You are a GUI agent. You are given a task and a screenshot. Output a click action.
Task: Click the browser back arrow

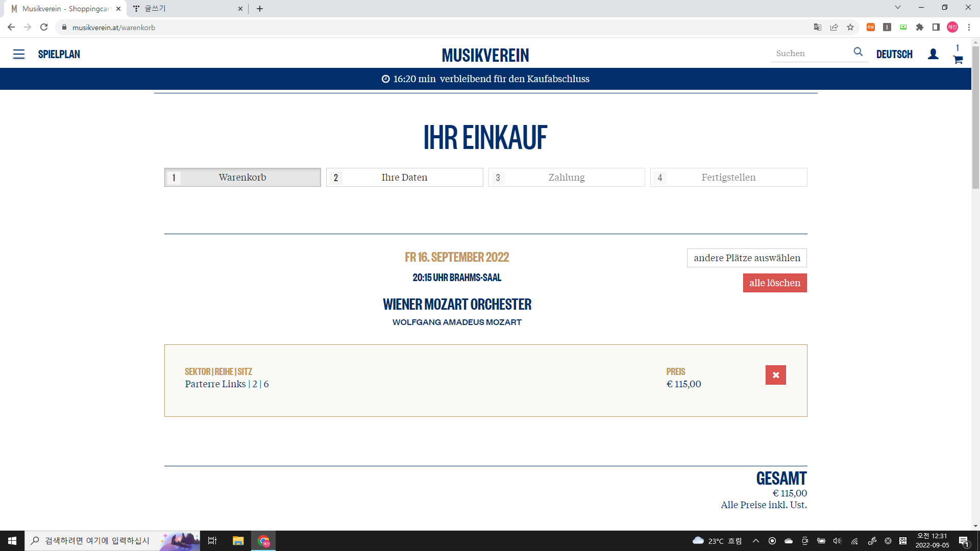coord(11,27)
